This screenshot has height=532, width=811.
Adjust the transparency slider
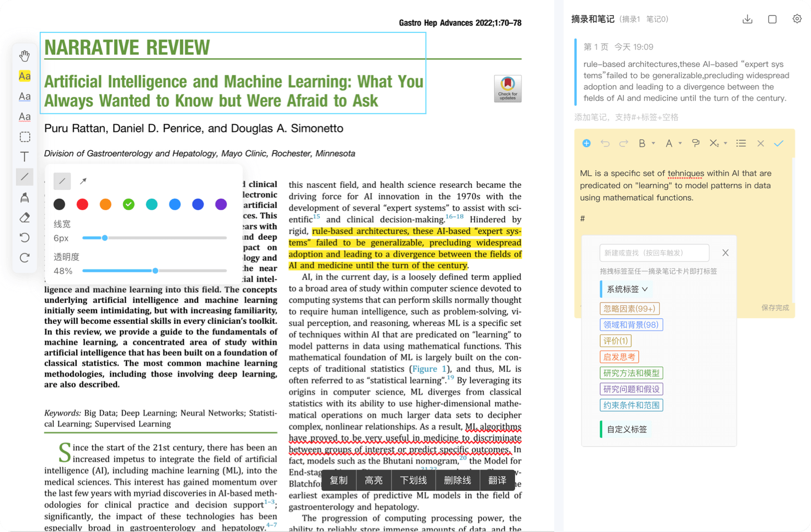pos(154,271)
